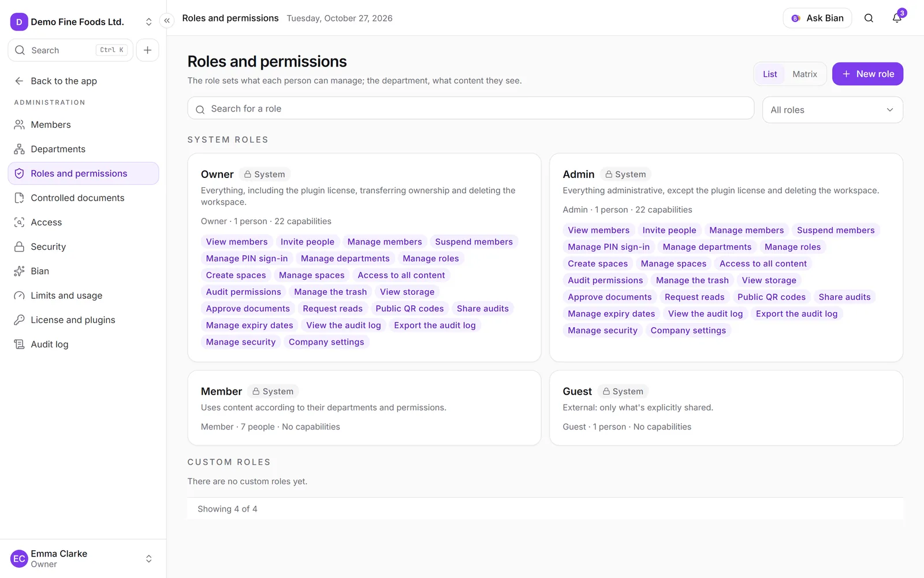Expand the Demo Fine Foods workspace switcher

(x=148, y=22)
